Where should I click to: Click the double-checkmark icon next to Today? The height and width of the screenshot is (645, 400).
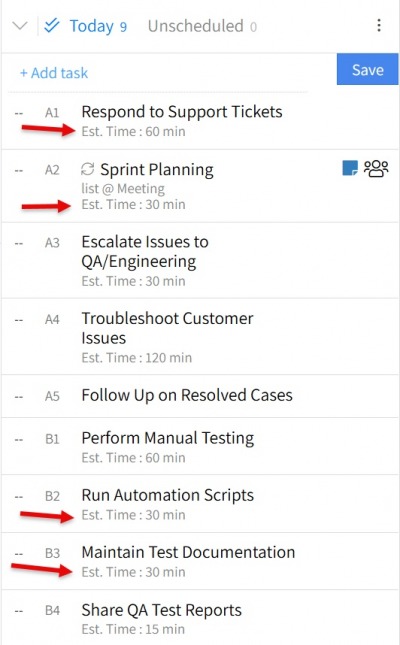coord(52,26)
